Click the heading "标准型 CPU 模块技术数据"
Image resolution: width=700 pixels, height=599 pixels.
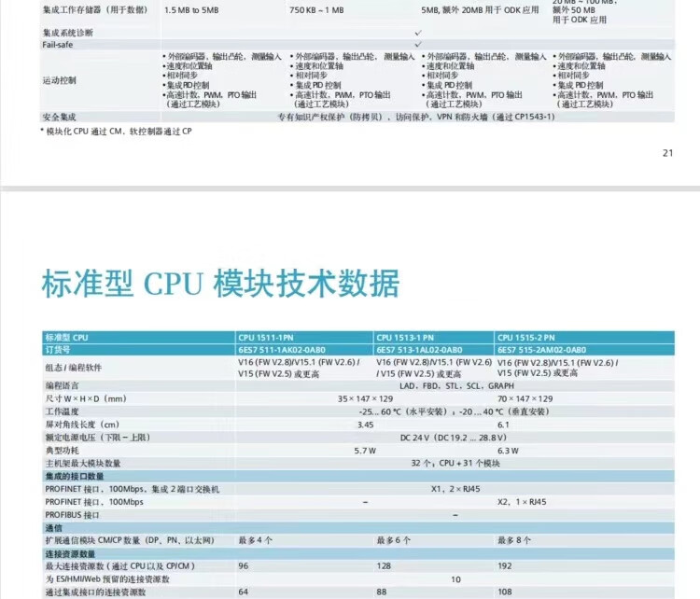click(x=220, y=284)
